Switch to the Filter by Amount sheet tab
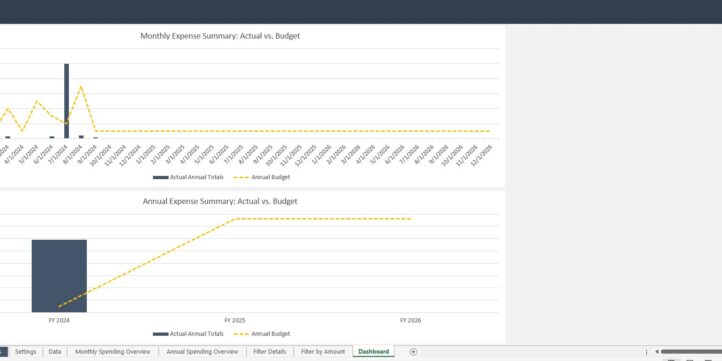The height and width of the screenshot is (361, 722). (323, 352)
